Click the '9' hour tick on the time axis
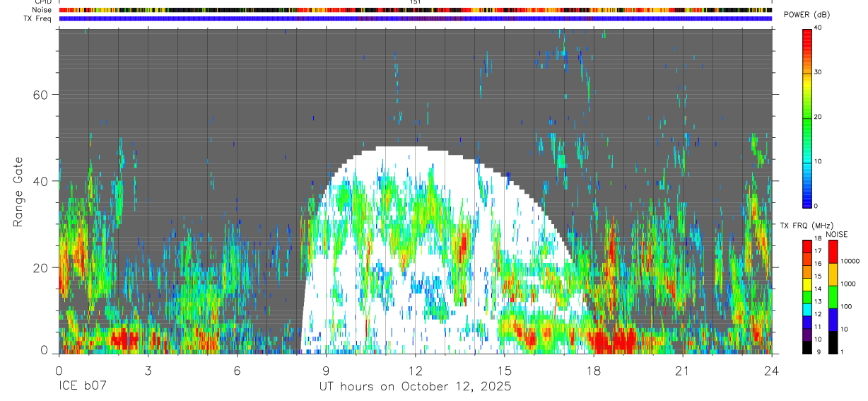Viewport: 868px width, 401px height. tap(326, 370)
